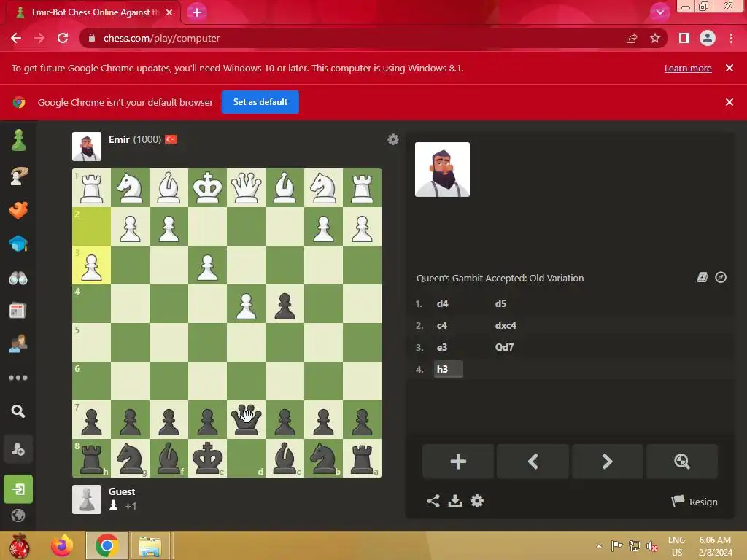Viewport: 747px width, 560px height.
Task: Open the Watch binoculars icon
Action: 18,278
